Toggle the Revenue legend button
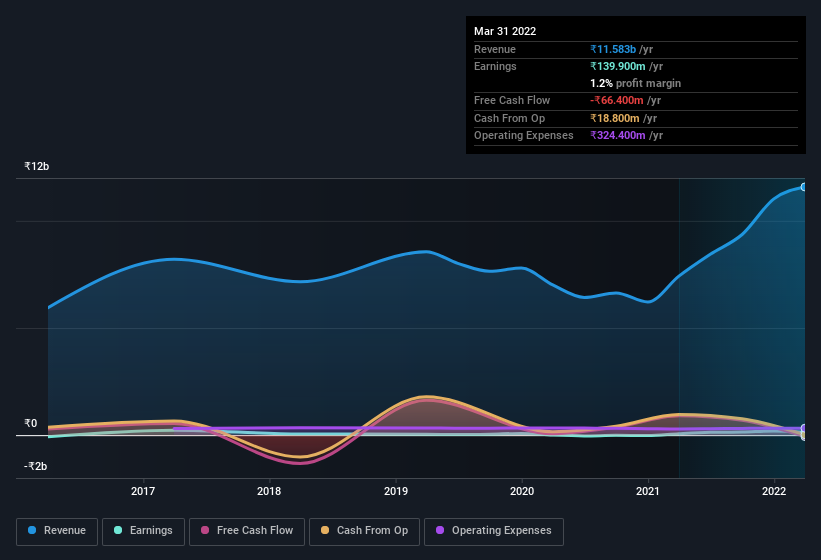 (x=57, y=531)
